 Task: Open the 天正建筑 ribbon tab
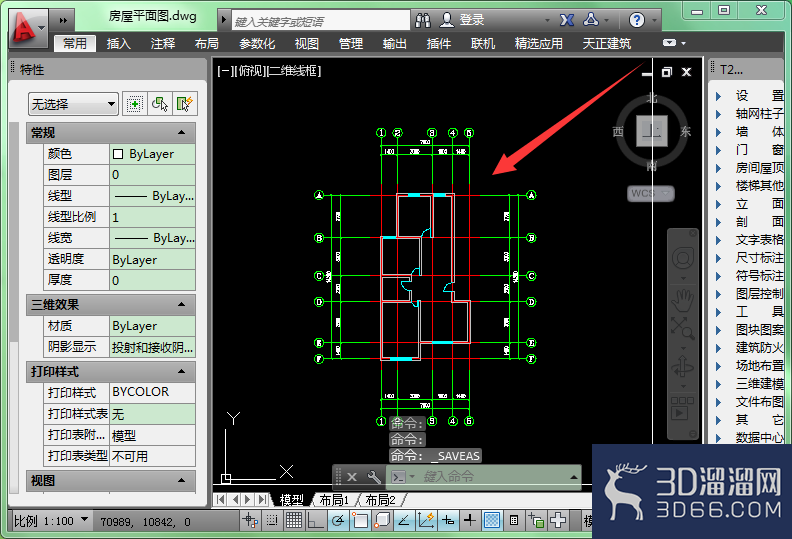607,43
